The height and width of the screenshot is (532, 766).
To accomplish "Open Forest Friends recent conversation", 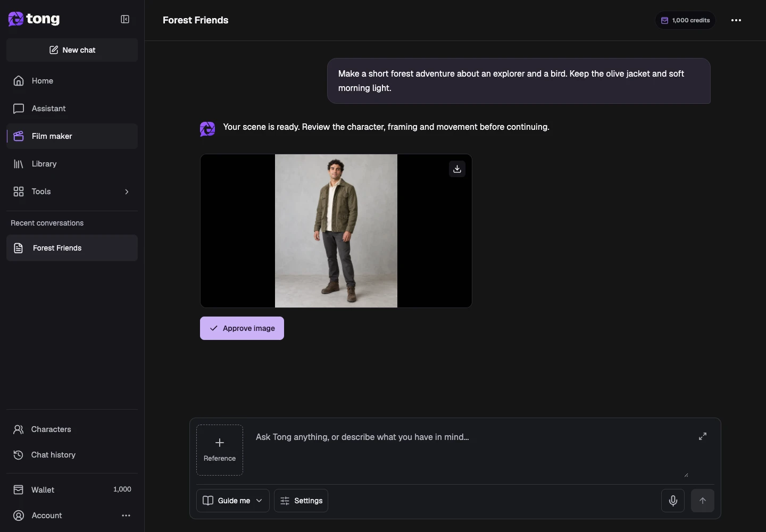I will pyautogui.click(x=72, y=248).
